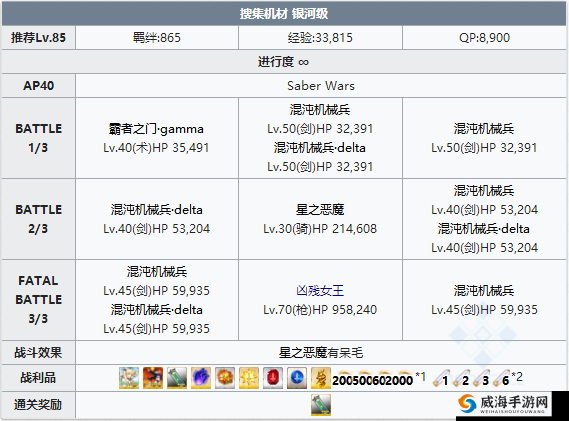
Task: Click the QP:8,900 cell
Action: click(x=484, y=37)
